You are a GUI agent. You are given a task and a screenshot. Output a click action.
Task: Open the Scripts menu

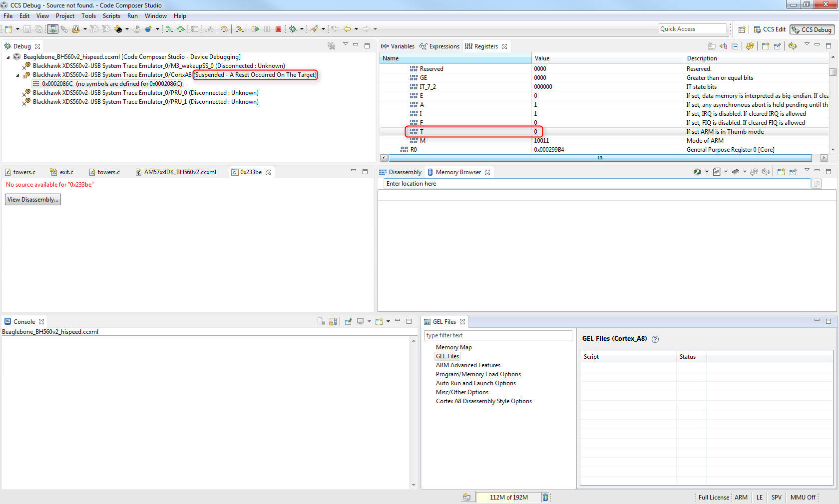pos(111,16)
